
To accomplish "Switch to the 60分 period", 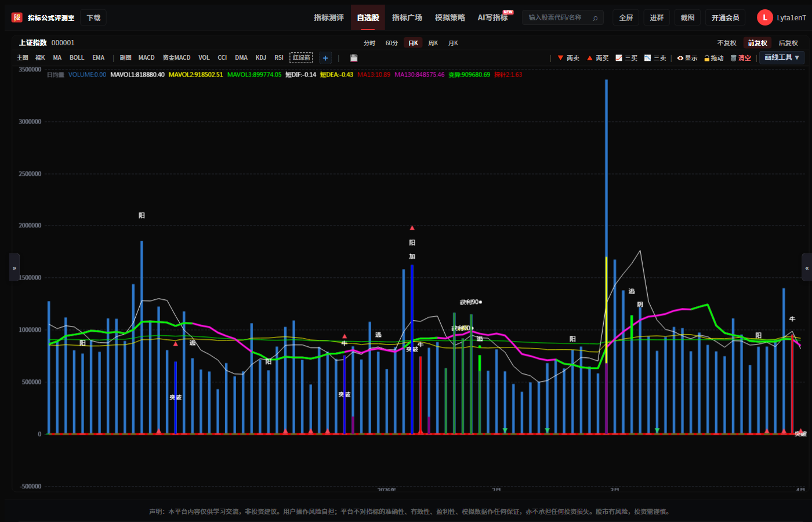I will pos(392,43).
